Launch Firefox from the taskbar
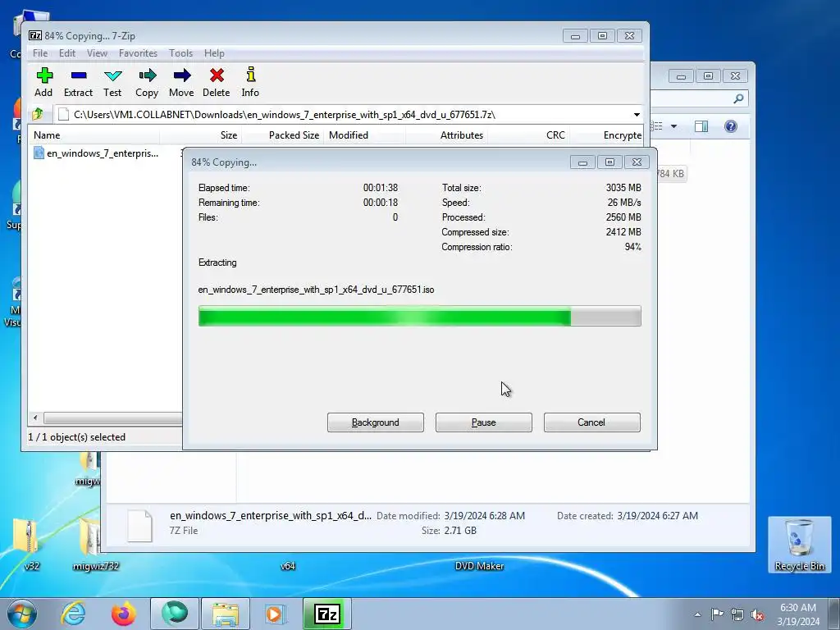 (x=123, y=614)
